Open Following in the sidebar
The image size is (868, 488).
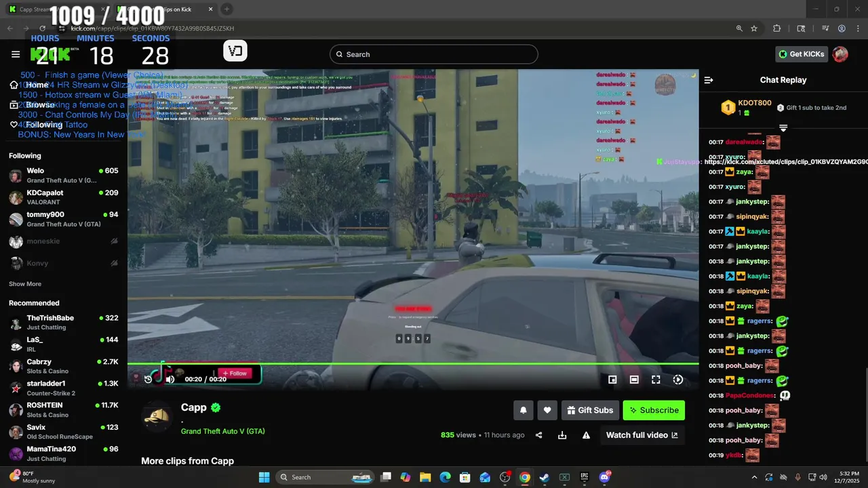36,125
